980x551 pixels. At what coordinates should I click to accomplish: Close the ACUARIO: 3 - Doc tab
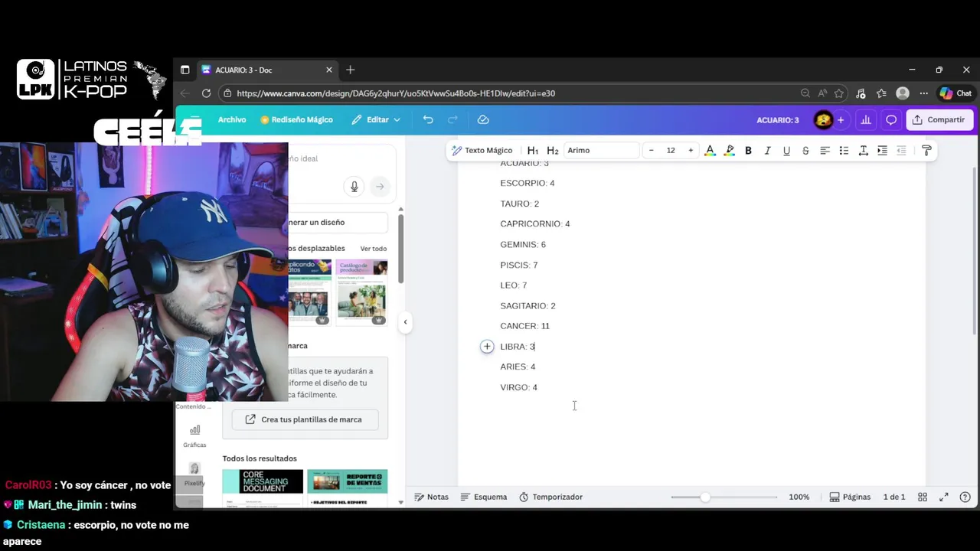click(329, 70)
